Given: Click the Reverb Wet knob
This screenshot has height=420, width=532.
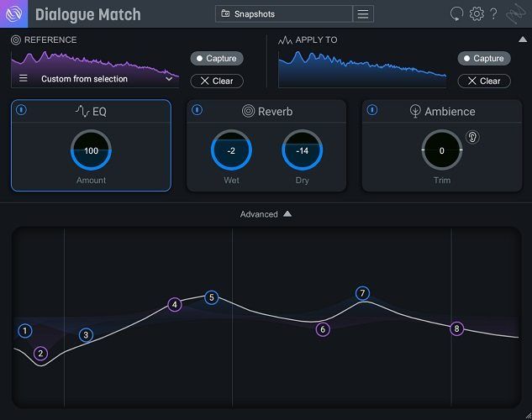Looking at the screenshot, I should click(x=231, y=150).
